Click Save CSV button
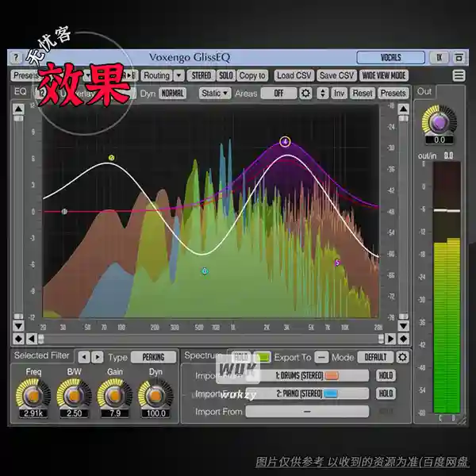 coord(336,75)
